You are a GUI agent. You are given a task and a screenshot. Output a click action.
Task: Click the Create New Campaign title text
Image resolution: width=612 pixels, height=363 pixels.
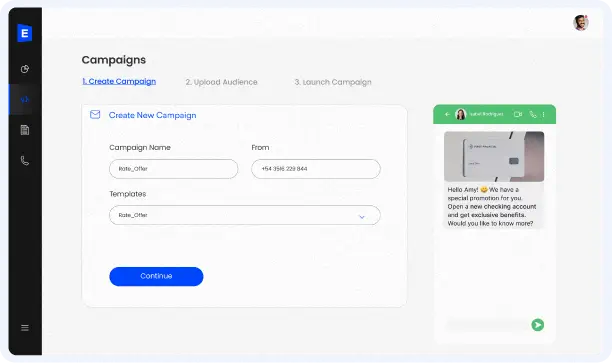coord(153,115)
